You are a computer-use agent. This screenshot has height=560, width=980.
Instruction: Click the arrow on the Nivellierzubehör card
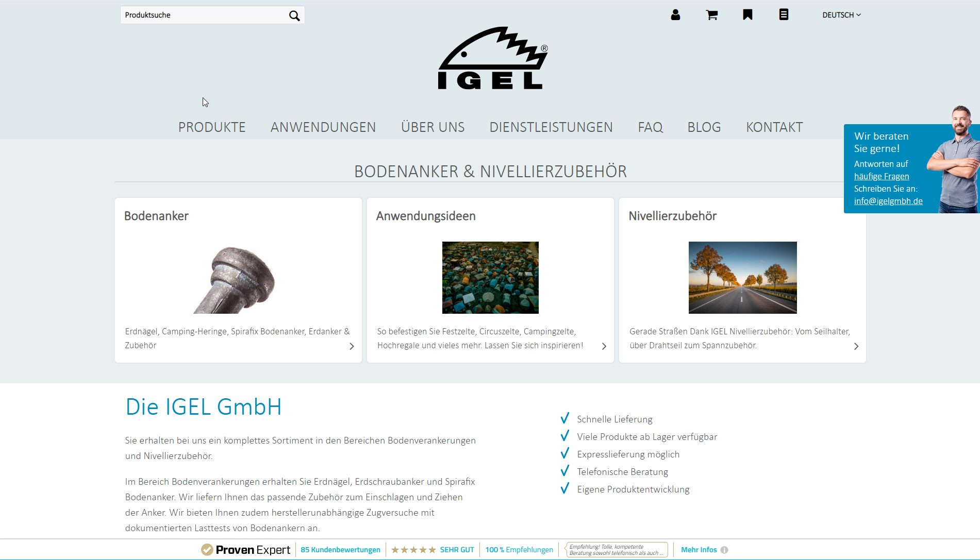pos(856,346)
